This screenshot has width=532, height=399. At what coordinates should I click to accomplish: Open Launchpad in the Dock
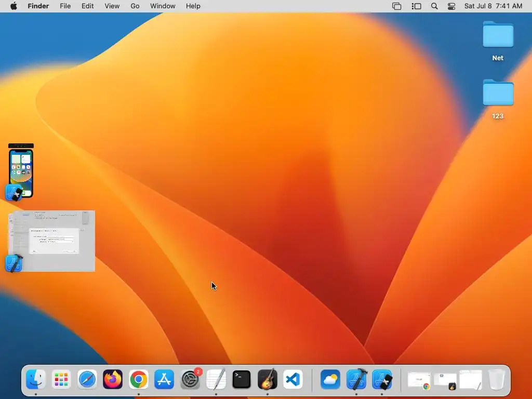tap(61, 379)
